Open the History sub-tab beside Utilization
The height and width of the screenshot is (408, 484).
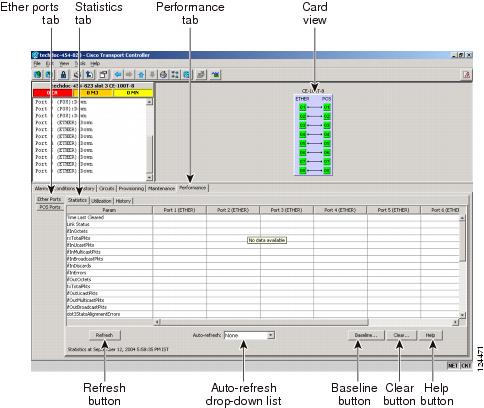click(x=123, y=201)
